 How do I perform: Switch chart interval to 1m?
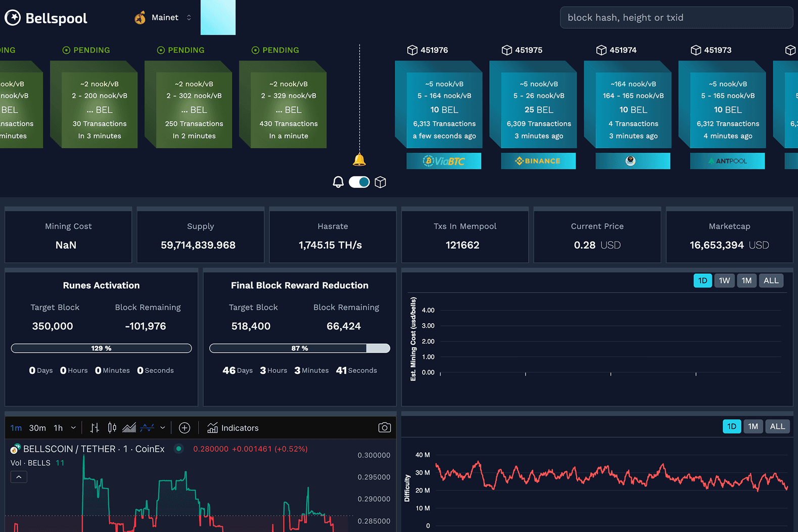[16, 428]
